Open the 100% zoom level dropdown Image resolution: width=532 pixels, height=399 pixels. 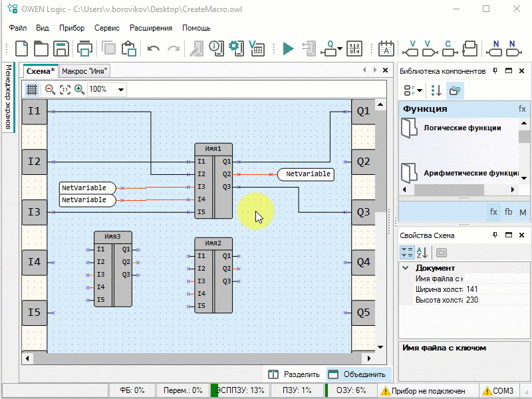(x=121, y=89)
